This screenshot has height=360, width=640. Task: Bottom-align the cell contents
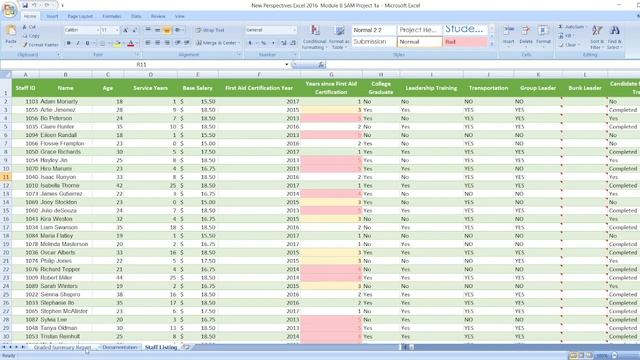(167, 30)
